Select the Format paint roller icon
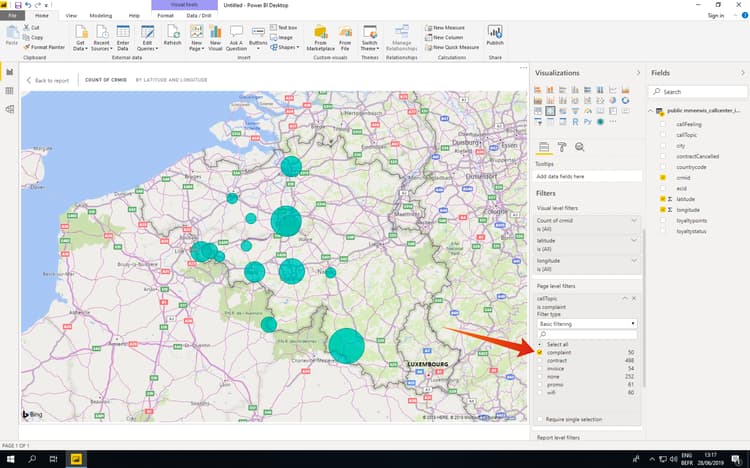Screen dimensions: 750x468 [561, 147]
